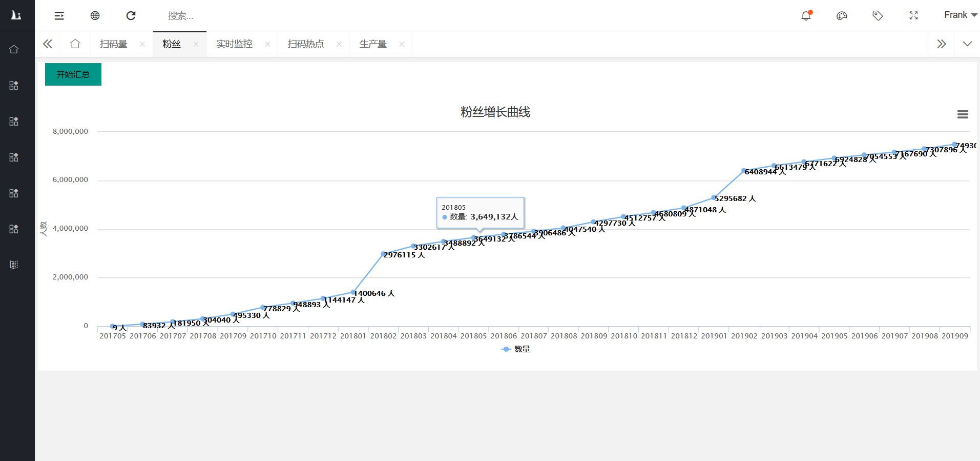The image size is (980, 461).
Task: Focus the 搜索 search field
Action: click(x=180, y=16)
